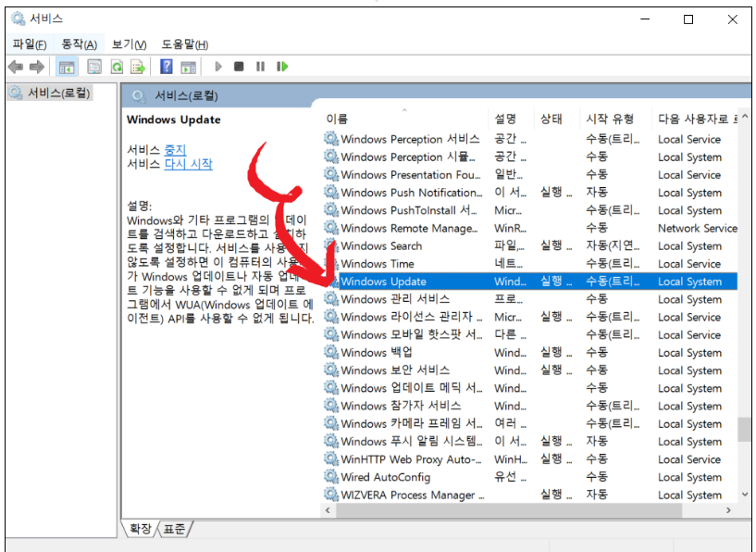Screen dimensions: 756x552
Task: Click the Start Service play icon
Action: click(x=218, y=67)
